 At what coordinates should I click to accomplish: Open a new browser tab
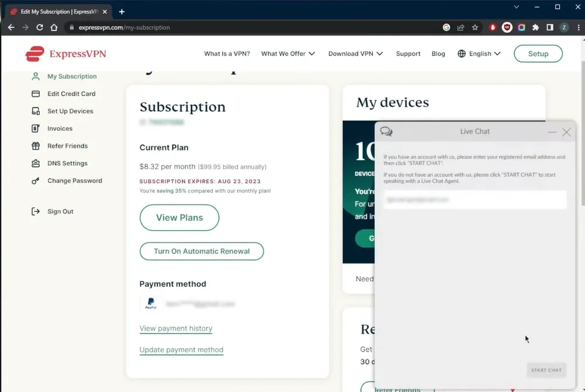tap(122, 12)
